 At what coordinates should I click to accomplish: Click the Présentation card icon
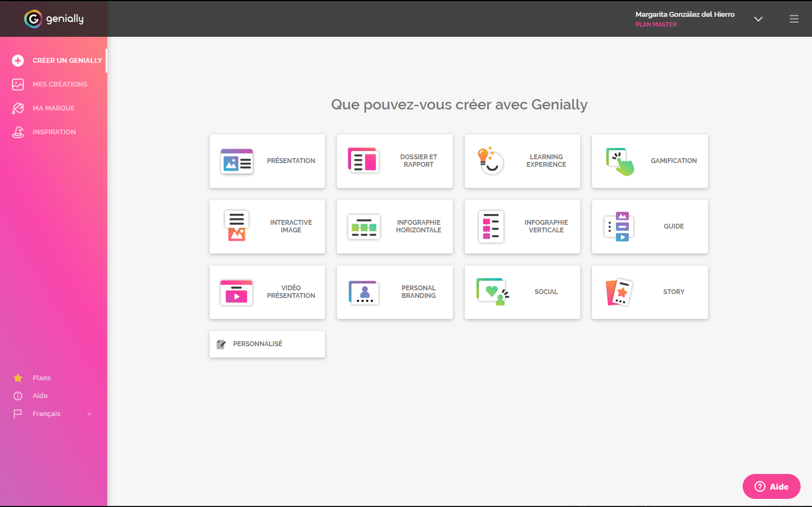[236, 161]
